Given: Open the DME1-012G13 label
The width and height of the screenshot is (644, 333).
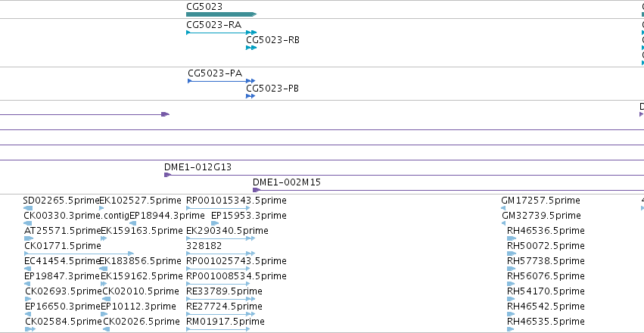Looking at the screenshot, I should 198,167.
